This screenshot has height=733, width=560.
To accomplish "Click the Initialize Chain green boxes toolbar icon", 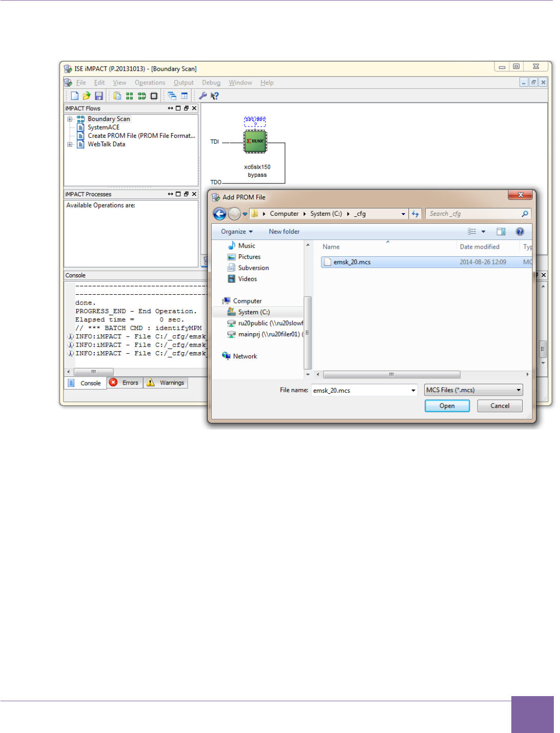I will pos(141,96).
